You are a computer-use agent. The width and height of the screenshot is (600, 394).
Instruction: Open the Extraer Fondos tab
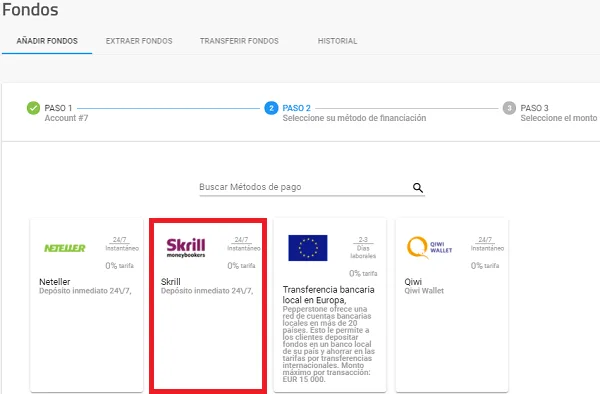pyautogui.click(x=139, y=41)
